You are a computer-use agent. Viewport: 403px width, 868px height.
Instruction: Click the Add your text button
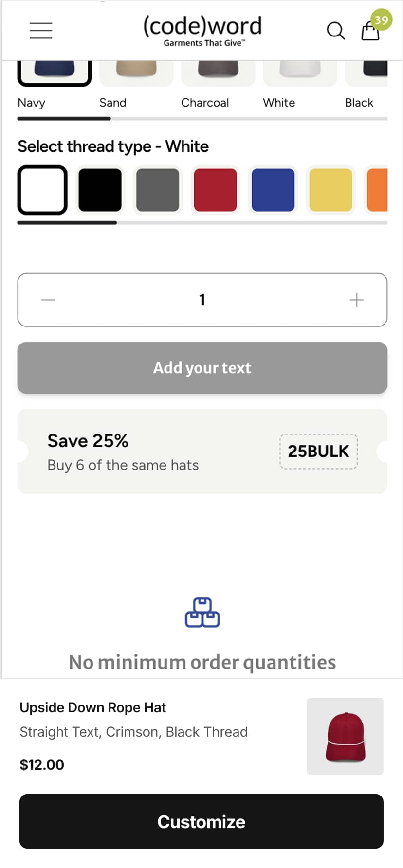[201, 367]
